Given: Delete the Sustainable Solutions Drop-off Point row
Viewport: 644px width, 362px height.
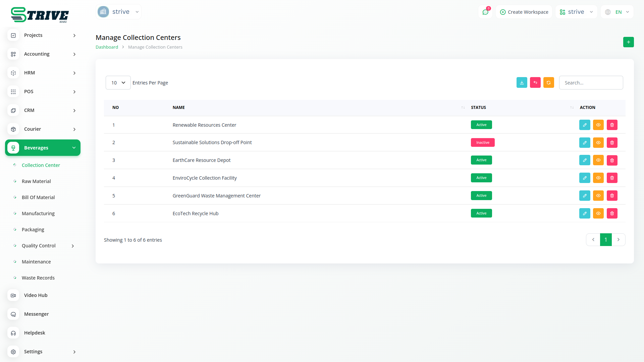Looking at the screenshot, I should click(x=612, y=143).
